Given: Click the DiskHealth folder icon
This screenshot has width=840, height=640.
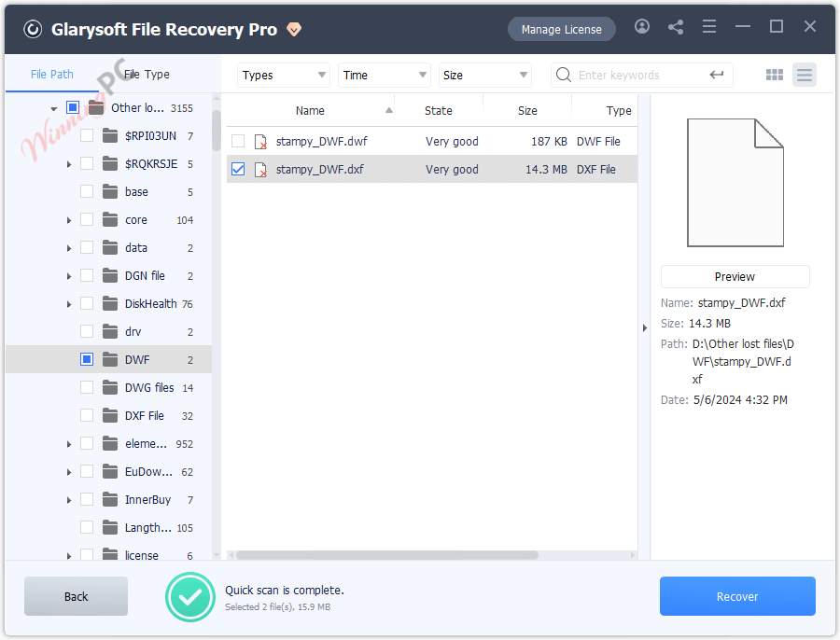Looking at the screenshot, I should 110,303.
